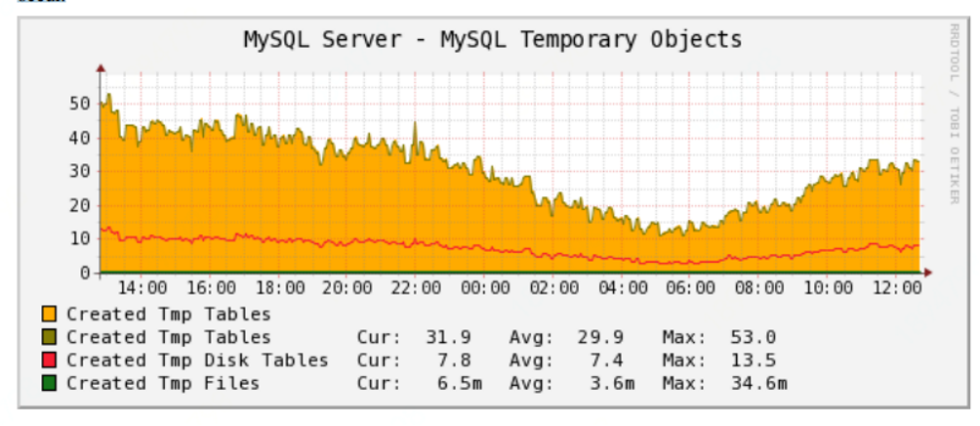The image size is (980, 426).
Task: Select the Created Tmp Files legend label
Action: (163, 383)
